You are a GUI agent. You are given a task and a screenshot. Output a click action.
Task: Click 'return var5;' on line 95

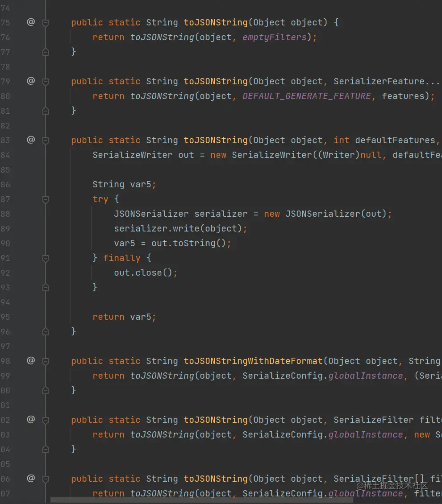125,317
